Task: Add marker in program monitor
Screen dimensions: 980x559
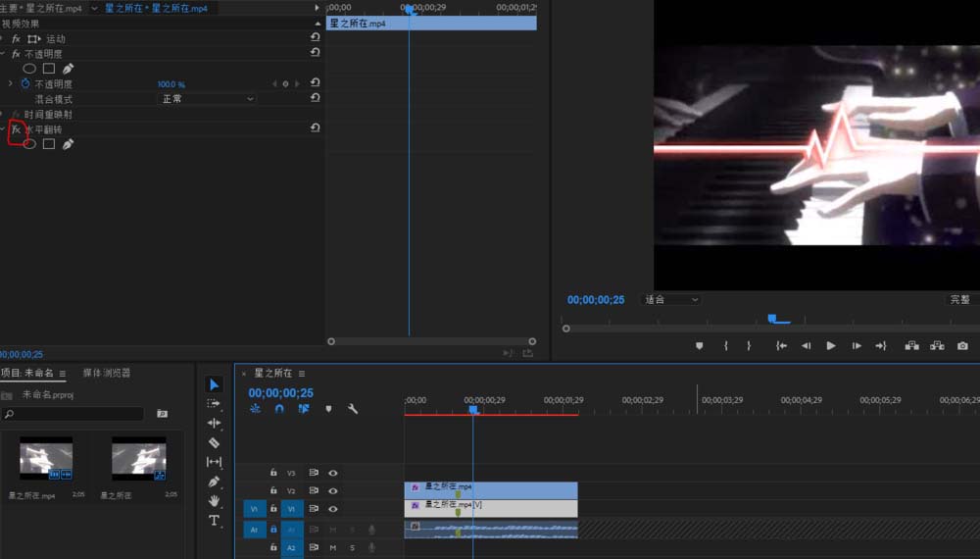Action: (700, 346)
